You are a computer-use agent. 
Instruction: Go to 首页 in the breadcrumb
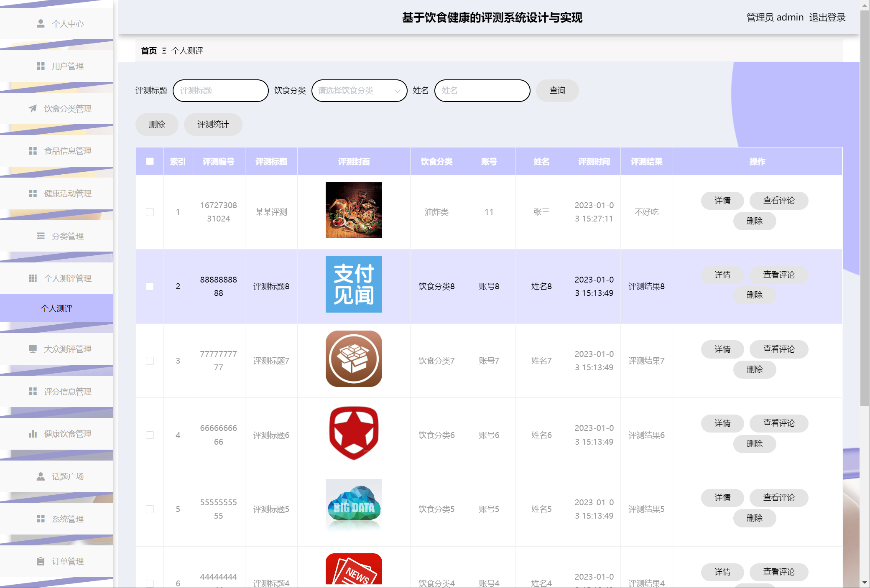(x=149, y=51)
